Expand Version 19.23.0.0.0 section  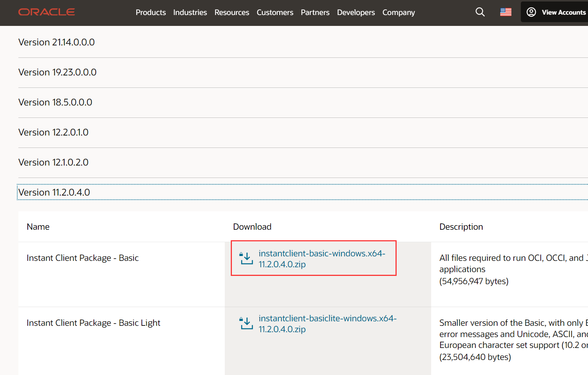tap(57, 72)
